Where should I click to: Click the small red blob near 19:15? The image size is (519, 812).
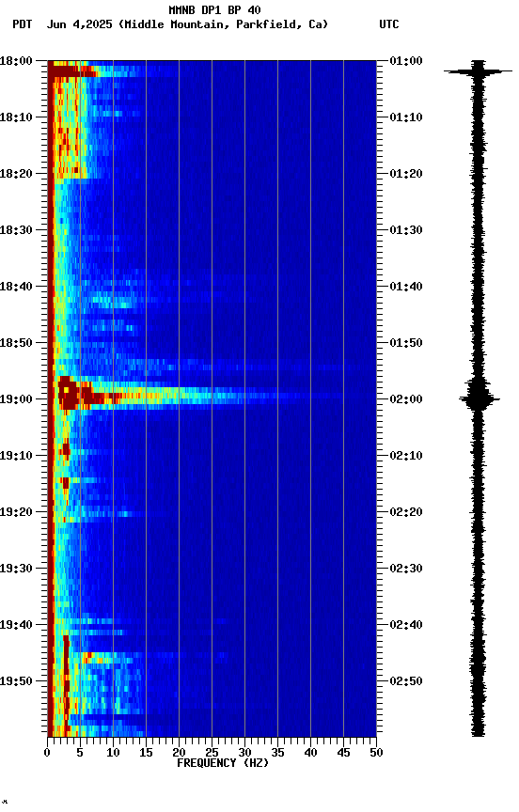point(65,483)
